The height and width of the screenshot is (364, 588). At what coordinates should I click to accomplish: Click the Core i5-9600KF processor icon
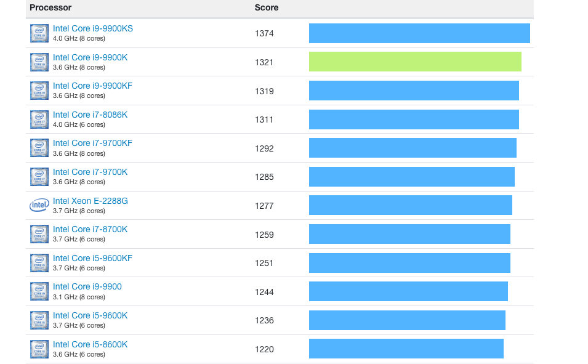pyautogui.click(x=39, y=263)
